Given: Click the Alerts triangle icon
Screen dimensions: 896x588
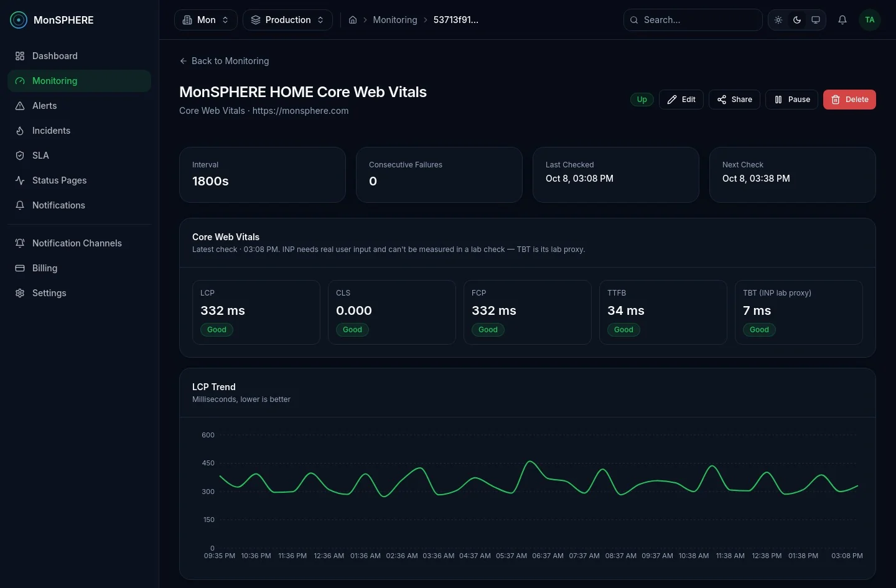Looking at the screenshot, I should pos(20,106).
